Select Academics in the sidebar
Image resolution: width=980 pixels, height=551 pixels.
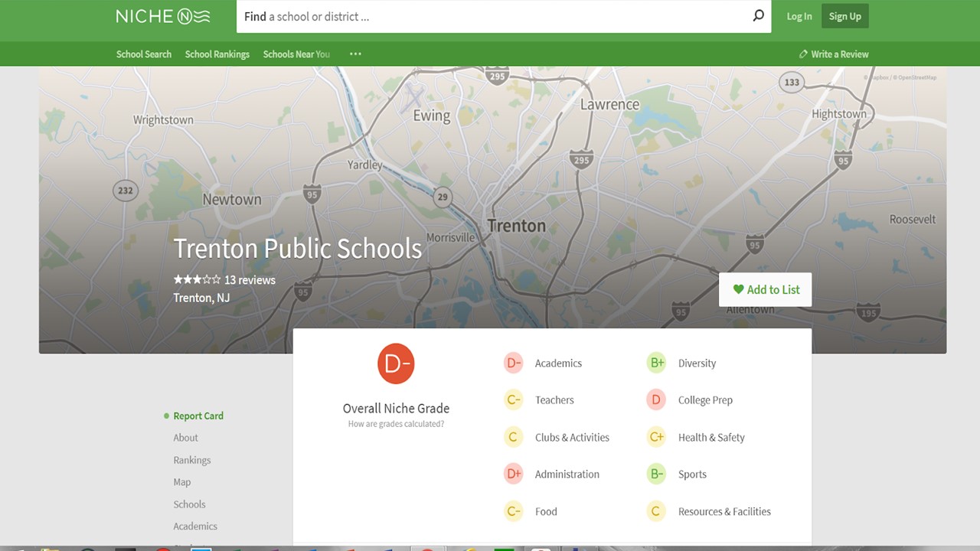(195, 527)
